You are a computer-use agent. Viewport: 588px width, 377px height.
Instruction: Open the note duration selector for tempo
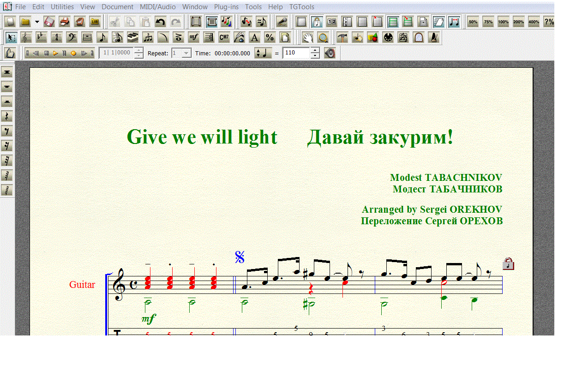[263, 53]
